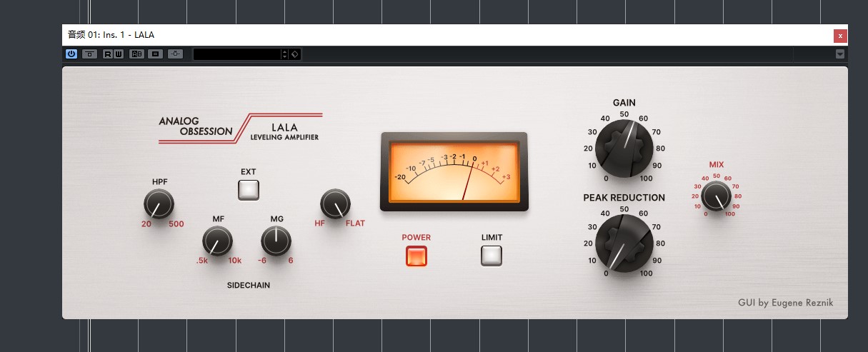Click the MF sidechain frequency knob
Viewport: 868px width, 352px height.
(217, 241)
